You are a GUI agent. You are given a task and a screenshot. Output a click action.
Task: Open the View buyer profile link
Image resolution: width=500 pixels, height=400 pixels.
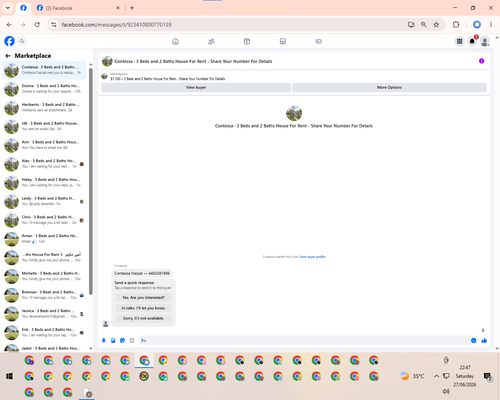[x=312, y=257]
